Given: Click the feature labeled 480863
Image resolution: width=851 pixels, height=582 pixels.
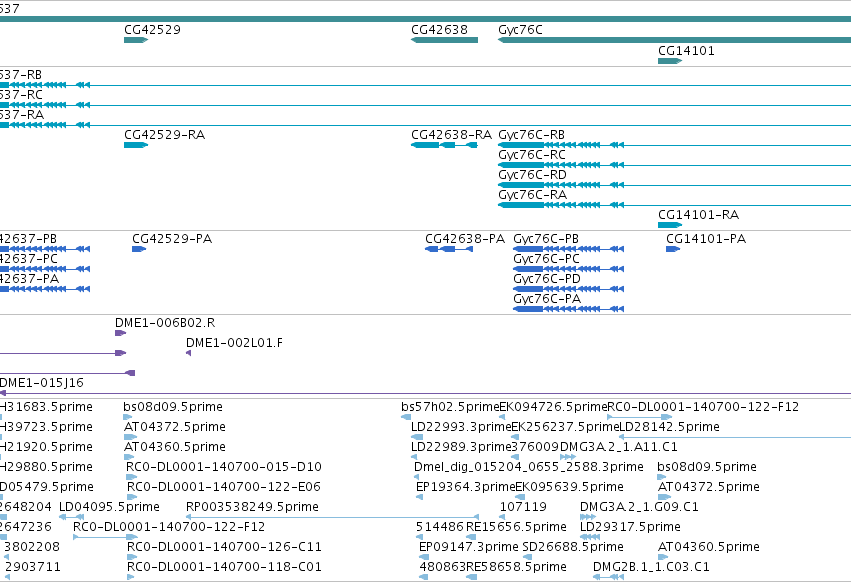Looking at the screenshot, I should tap(442, 567).
